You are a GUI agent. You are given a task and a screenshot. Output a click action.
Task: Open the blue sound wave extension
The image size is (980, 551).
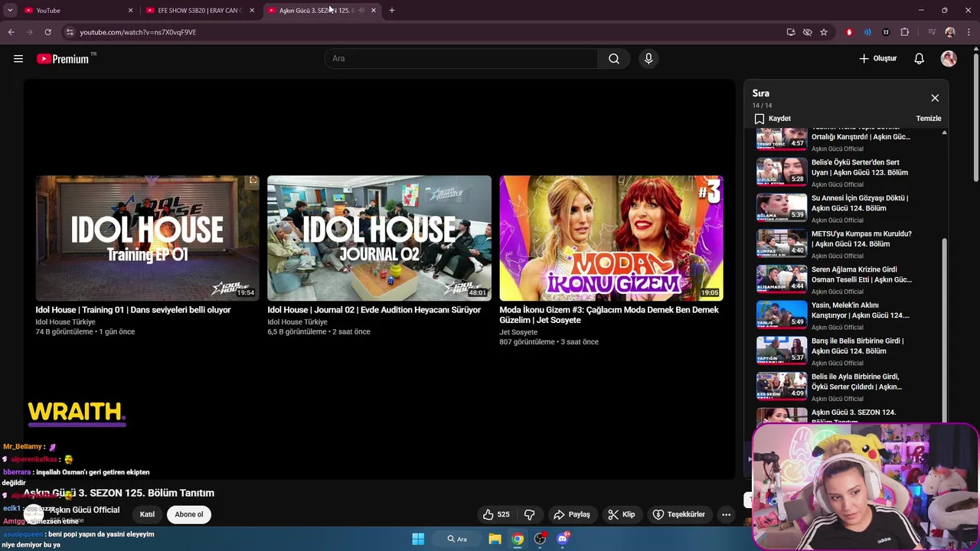[867, 32]
